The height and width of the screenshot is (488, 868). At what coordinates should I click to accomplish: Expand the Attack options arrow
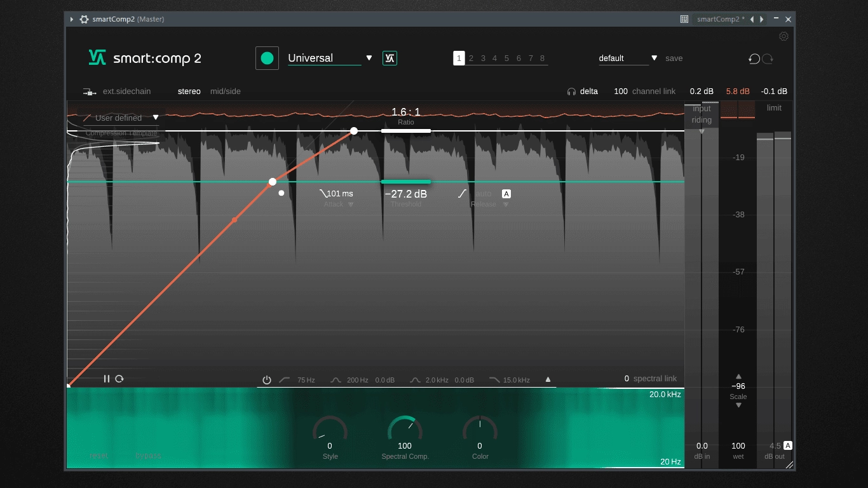[351, 205]
